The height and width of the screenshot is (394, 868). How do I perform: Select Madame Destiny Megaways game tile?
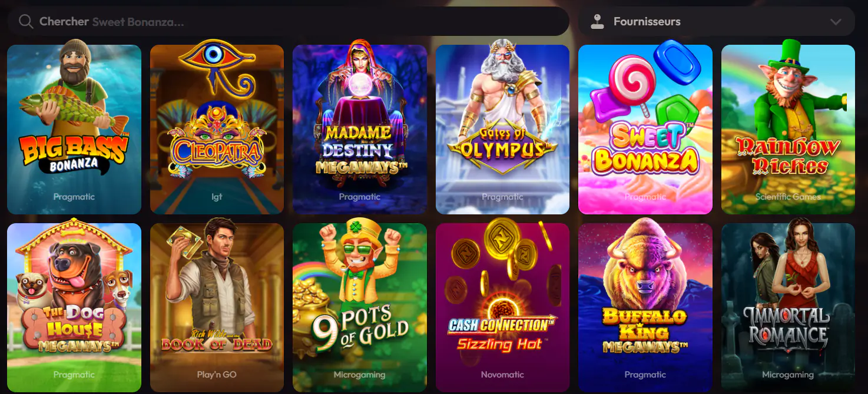coord(360,130)
